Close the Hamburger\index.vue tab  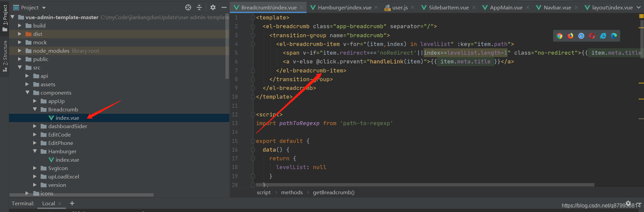pyautogui.click(x=376, y=7)
